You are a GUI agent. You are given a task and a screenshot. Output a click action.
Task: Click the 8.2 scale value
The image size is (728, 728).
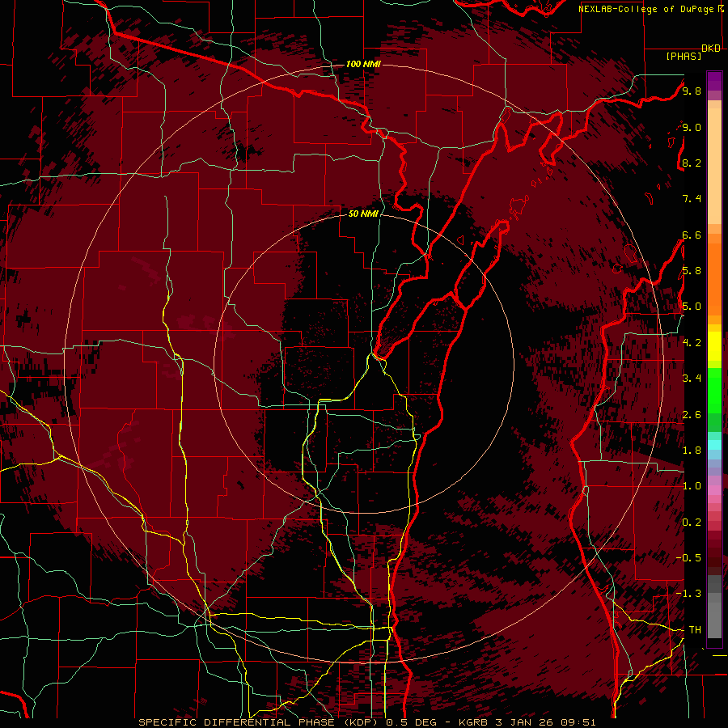pos(692,163)
